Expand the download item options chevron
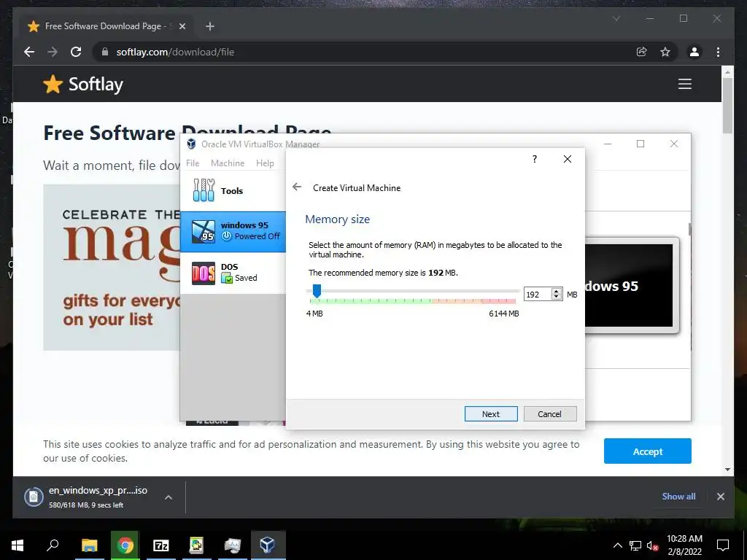The height and width of the screenshot is (560, 747). pos(169,497)
